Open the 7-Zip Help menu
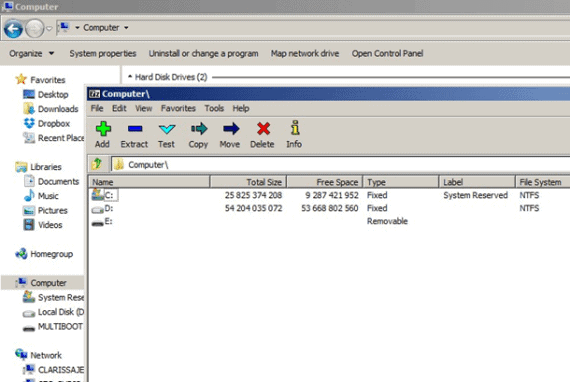Screen dimensions: 570x382 pos(241,108)
